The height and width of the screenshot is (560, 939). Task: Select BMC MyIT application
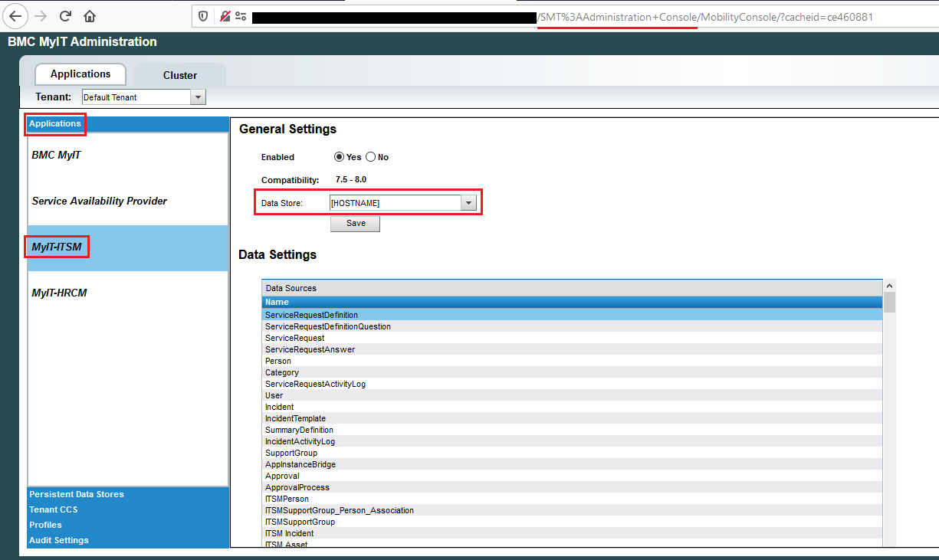click(128, 156)
